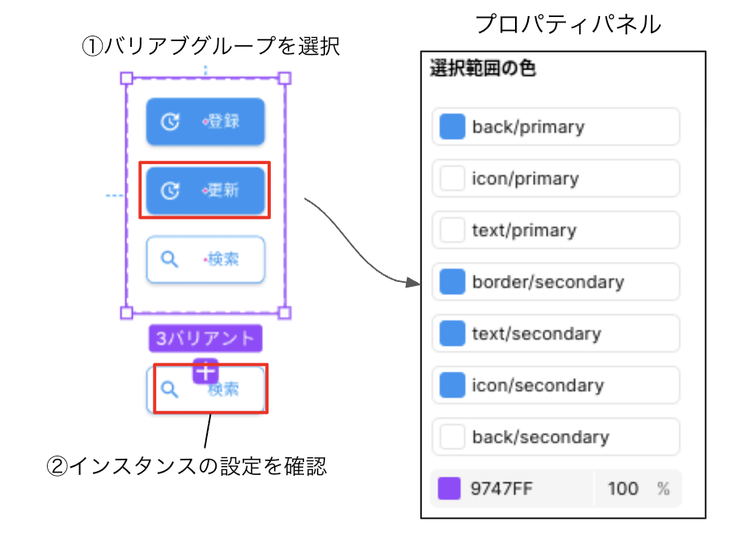Click the purple 9747FF color swatch
756x538 pixels.
click(x=449, y=489)
